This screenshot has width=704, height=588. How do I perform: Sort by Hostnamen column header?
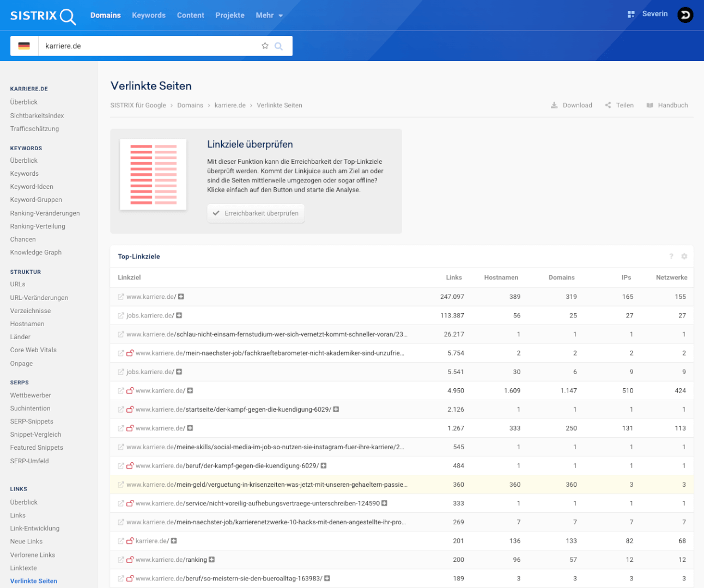tap(501, 278)
